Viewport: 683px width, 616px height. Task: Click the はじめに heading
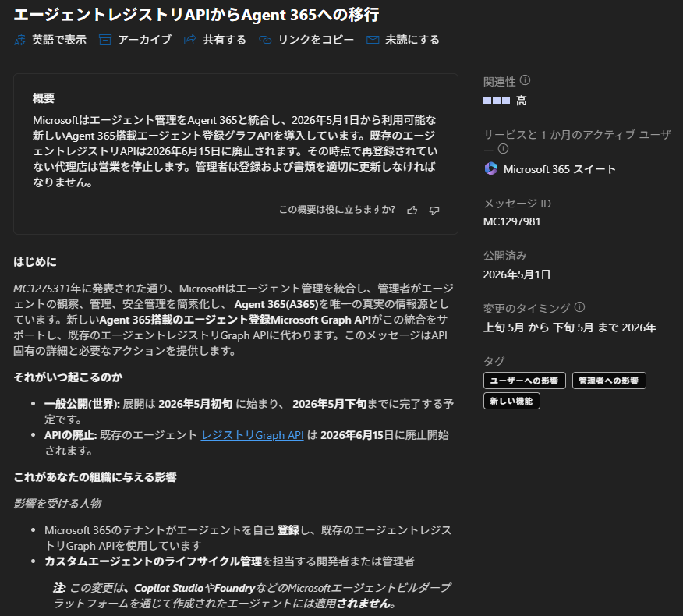click(35, 262)
